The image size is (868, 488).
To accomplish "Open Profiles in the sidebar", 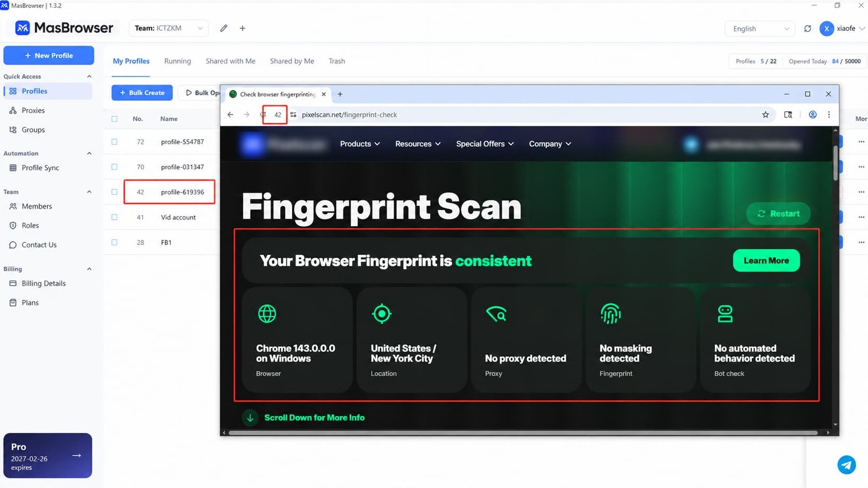I will coord(48,91).
